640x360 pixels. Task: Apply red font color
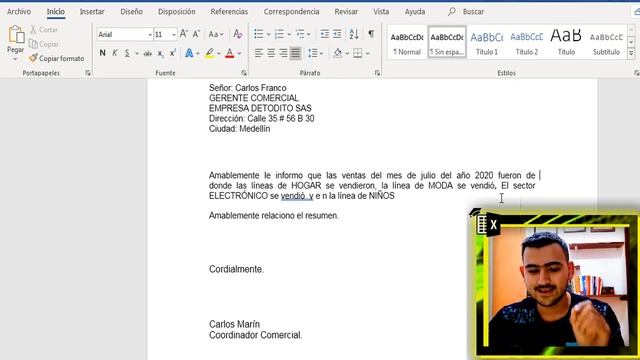[x=230, y=53]
